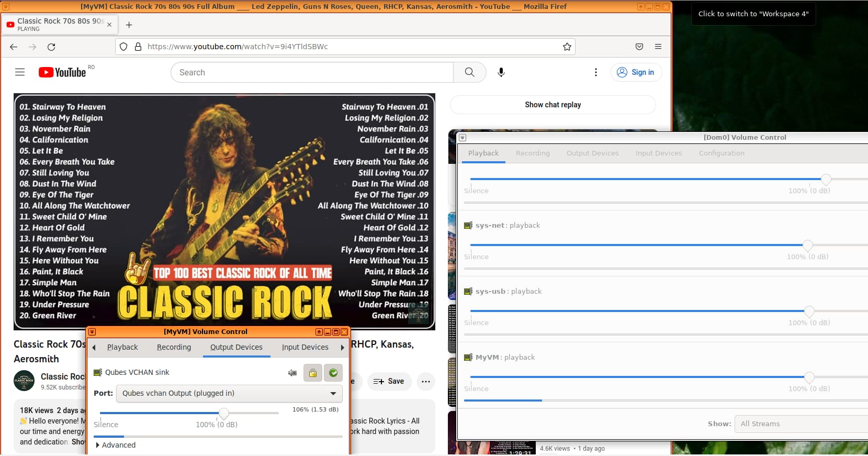Bookmark this page with the star icon
Image resolution: width=868 pixels, height=456 pixels.
tap(567, 47)
